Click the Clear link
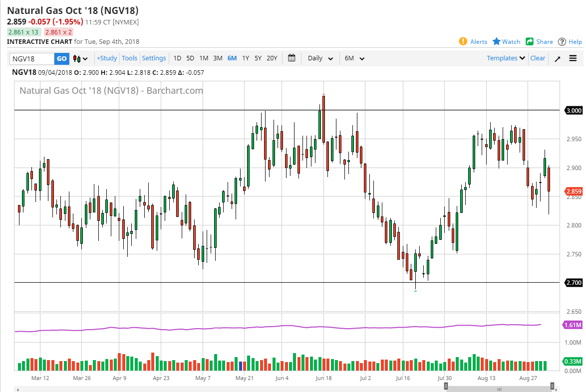Image resolution: width=586 pixels, height=392 pixels. coord(538,58)
